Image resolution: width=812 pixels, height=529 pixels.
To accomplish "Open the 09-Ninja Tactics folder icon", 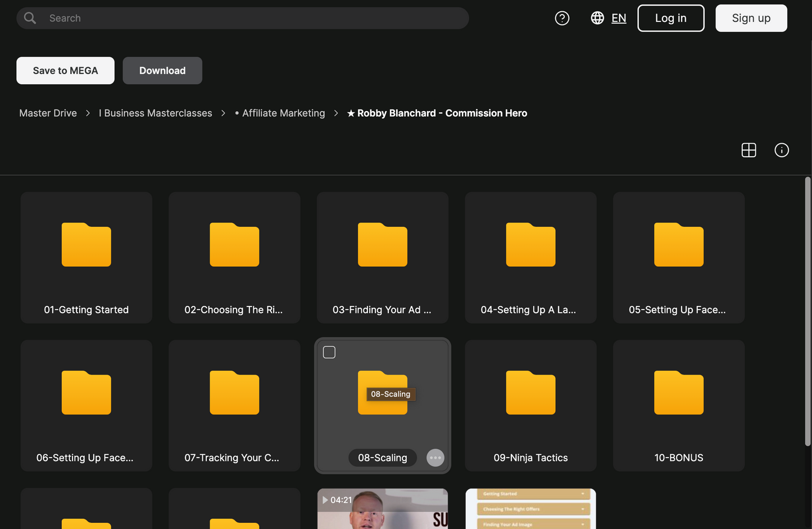I will [530, 393].
